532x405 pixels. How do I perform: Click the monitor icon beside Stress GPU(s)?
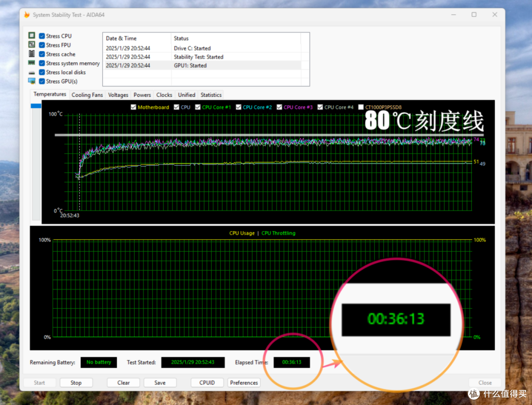[x=32, y=81]
